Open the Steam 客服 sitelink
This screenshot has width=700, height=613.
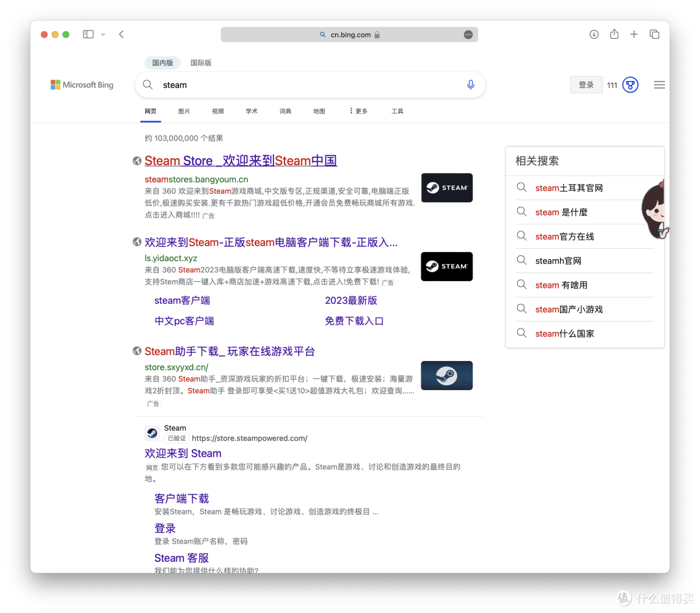181,558
